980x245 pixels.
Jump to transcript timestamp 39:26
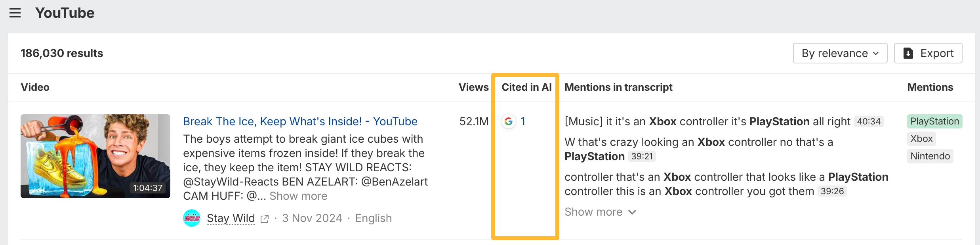tap(832, 191)
